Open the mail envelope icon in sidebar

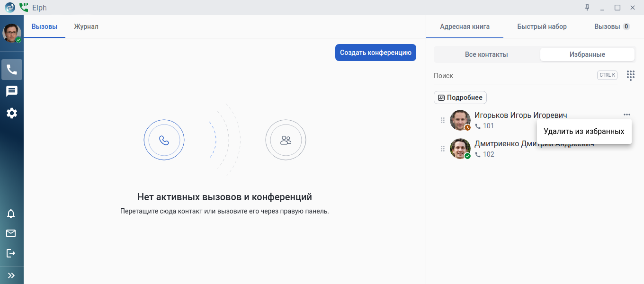(x=11, y=233)
